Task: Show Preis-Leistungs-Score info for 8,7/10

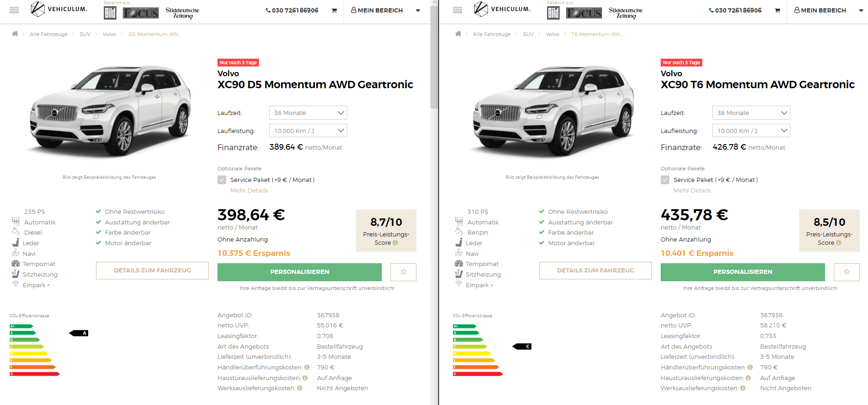Action: [x=395, y=243]
